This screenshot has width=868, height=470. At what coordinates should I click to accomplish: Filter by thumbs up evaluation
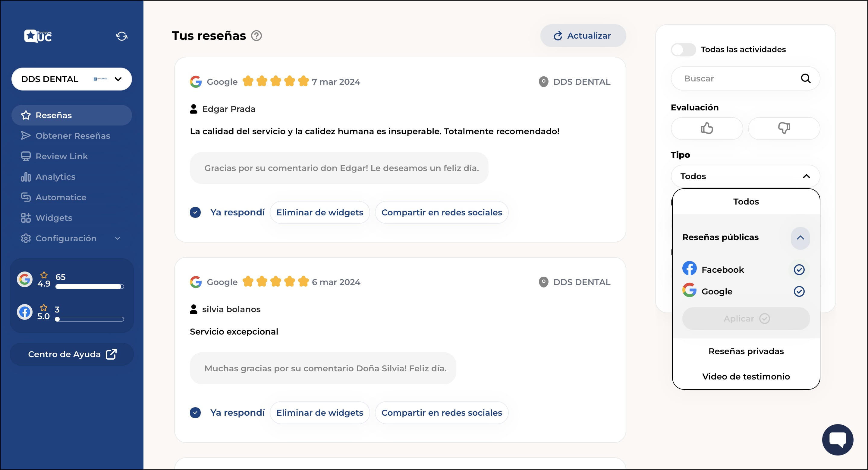point(706,128)
